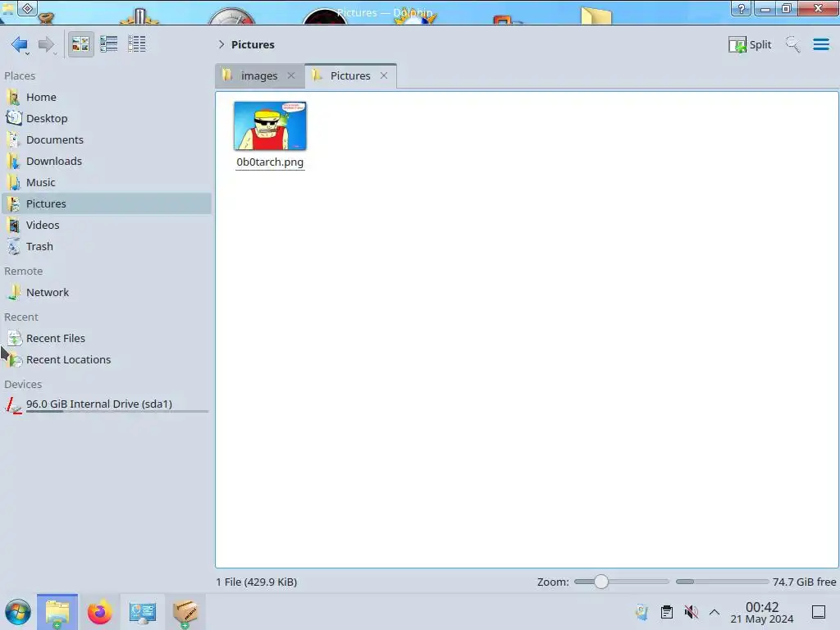Adjust the Zoom slider handle

coord(601,582)
